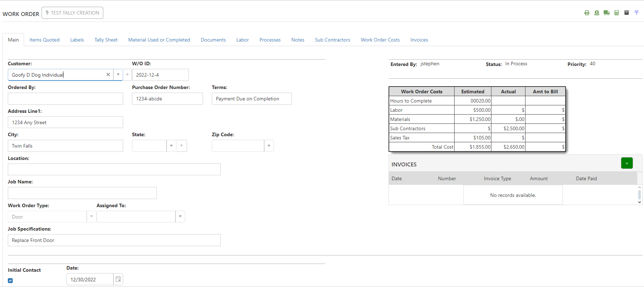The image size is (644, 287).
Task: Click the Total Cost estimated value $1,855.00
Action: (480, 147)
